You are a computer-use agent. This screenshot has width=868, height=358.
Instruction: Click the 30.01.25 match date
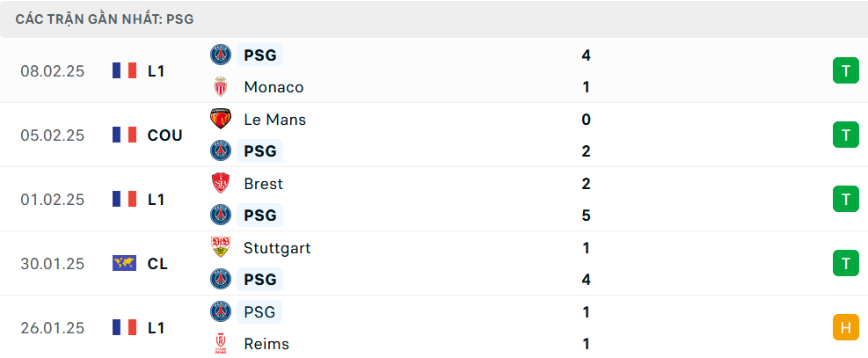coord(53,264)
